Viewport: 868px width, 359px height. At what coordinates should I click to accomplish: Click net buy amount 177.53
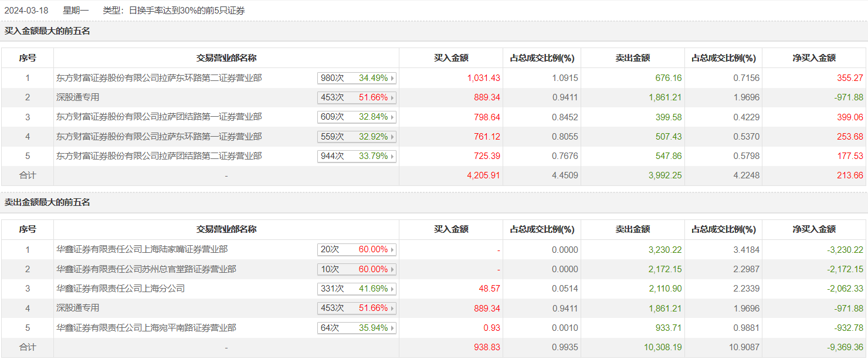850,156
